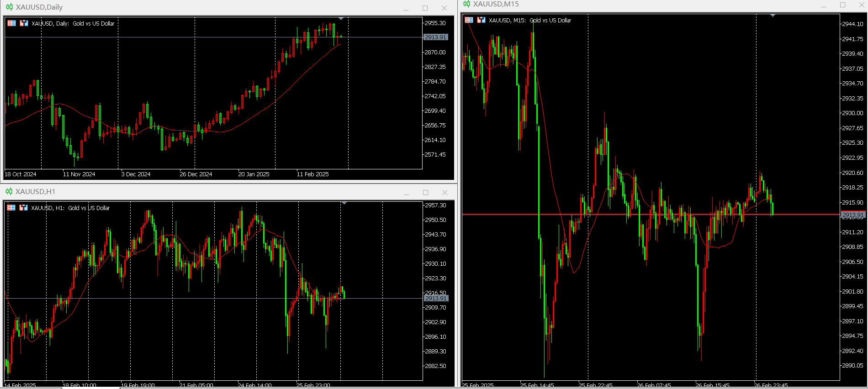The width and height of the screenshot is (868, 389).
Task: Click the 2927.65 price scale label
Action: click(x=852, y=128)
